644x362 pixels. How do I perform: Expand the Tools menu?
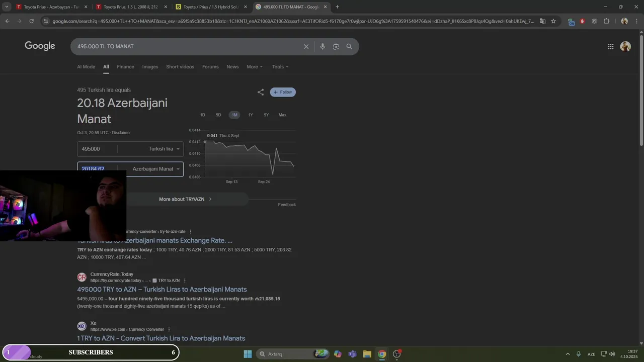pos(280,67)
